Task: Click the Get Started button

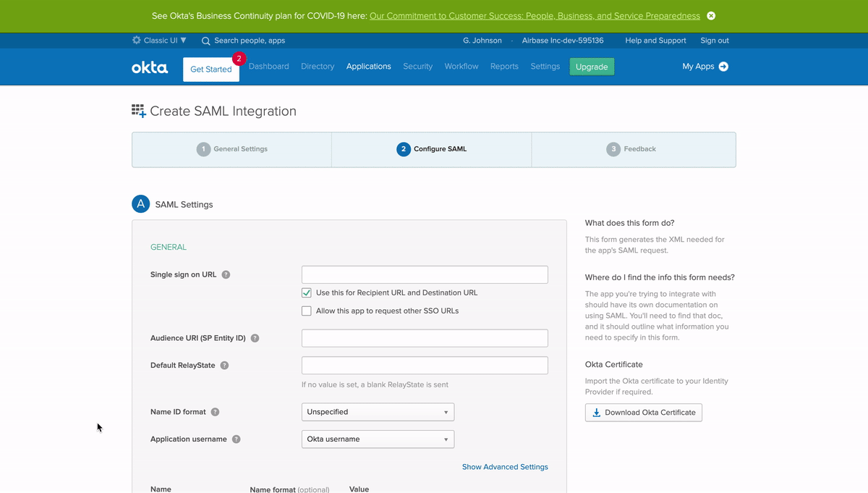Action: click(x=211, y=69)
